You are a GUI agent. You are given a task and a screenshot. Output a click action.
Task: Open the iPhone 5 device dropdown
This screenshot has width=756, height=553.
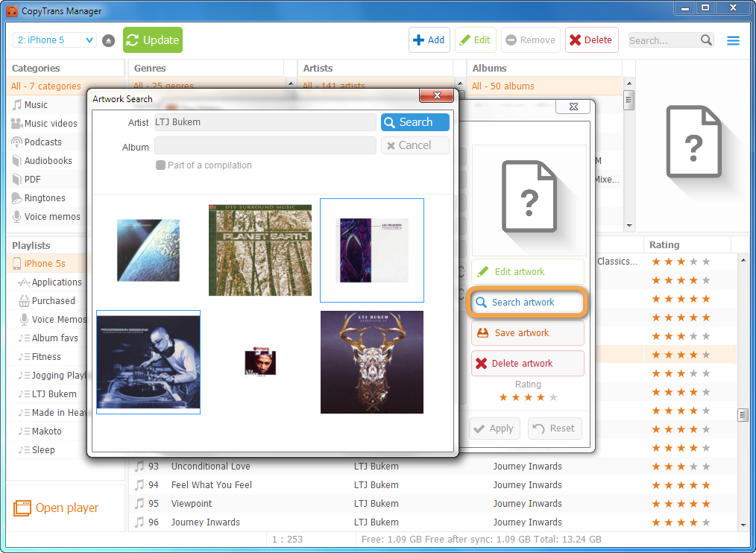54,40
